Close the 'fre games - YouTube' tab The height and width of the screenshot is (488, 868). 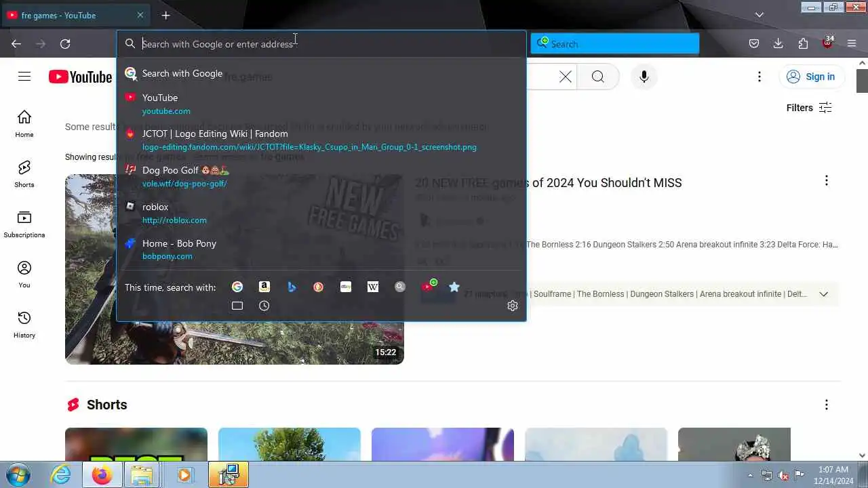pyautogui.click(x=140, y=15)
